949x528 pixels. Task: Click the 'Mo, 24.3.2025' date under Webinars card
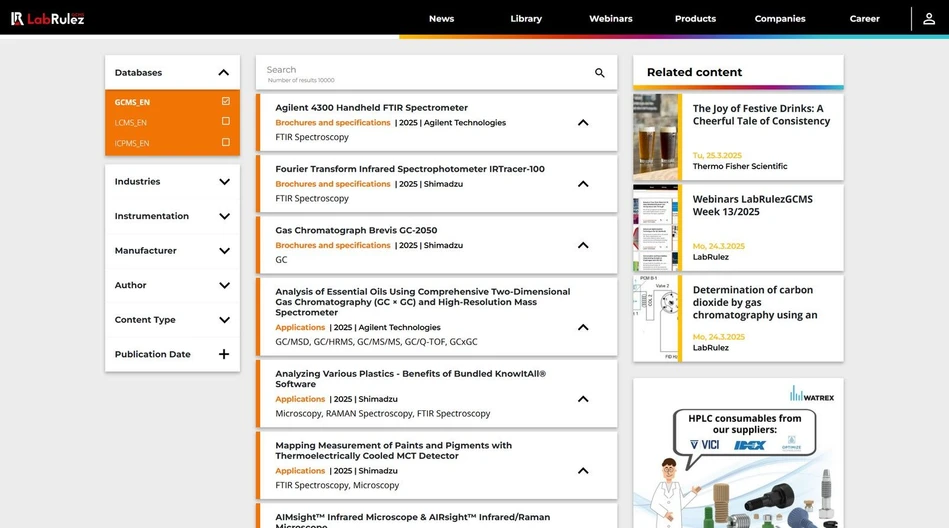[718, 246]
